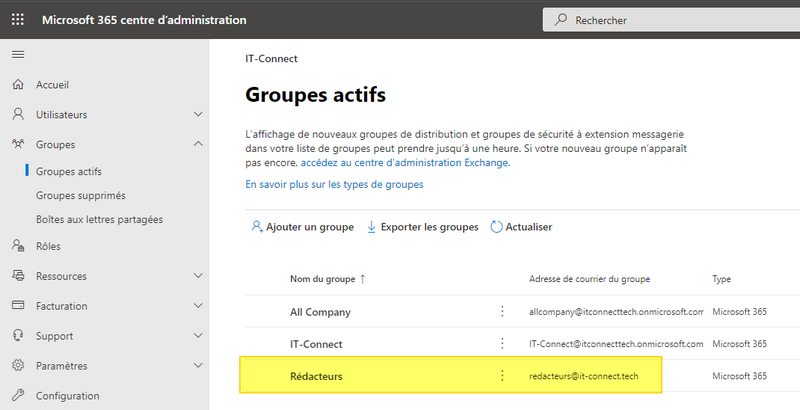
Task: Open Boîtes aux lettres partagées
Action: pos(99,220)
